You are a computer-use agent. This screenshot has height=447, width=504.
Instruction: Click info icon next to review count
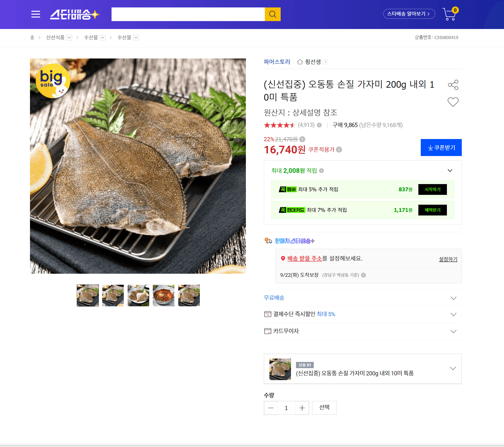(x=319, y=125)
